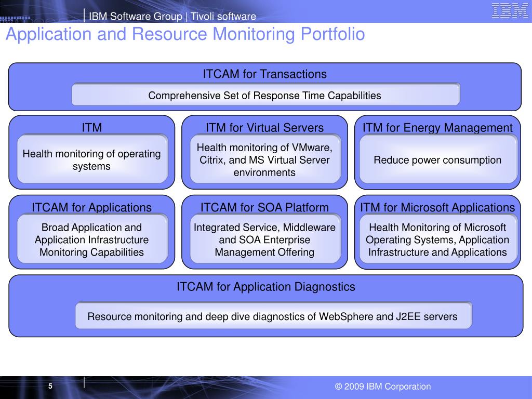Click the 'ITCAM for Application Diagnostics' heading
Screen dimensions: 532x399
coord(265,287)
